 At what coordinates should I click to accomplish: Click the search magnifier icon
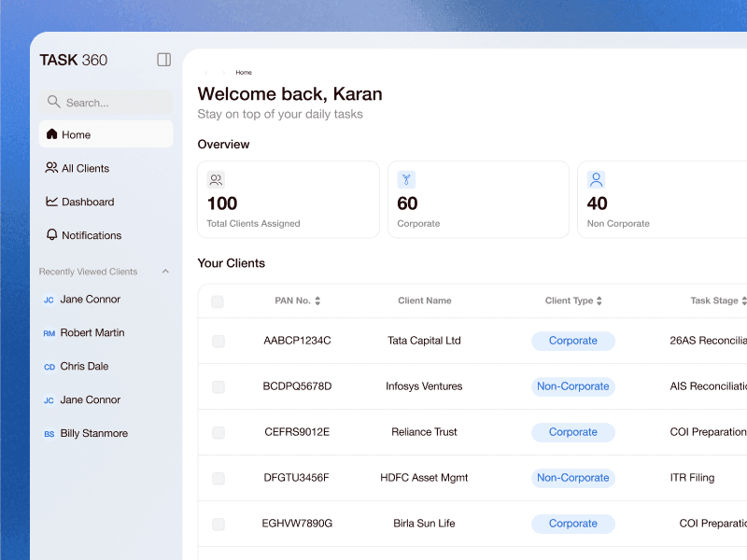tap(54, 102)
